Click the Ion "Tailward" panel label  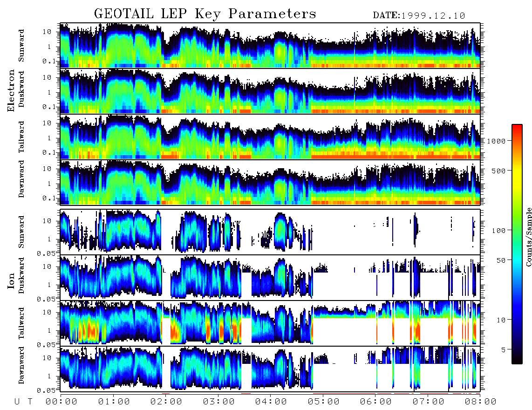[21, 323]
